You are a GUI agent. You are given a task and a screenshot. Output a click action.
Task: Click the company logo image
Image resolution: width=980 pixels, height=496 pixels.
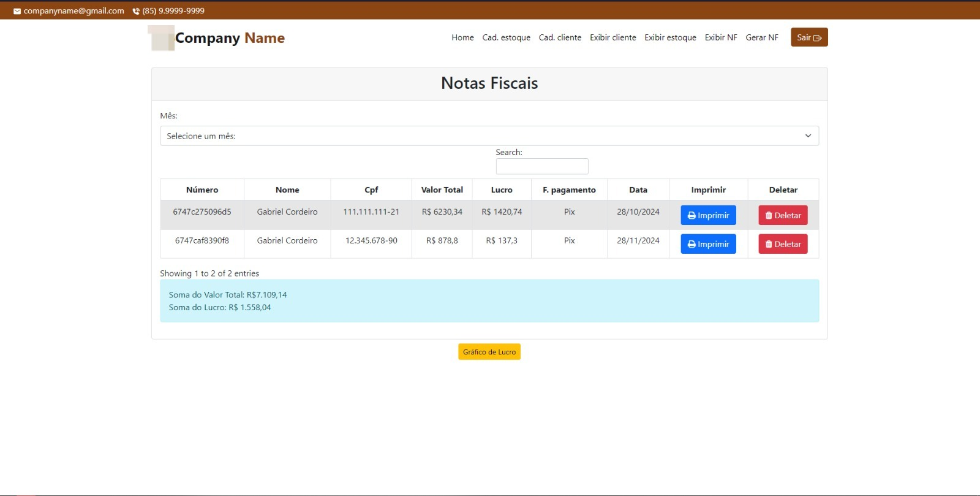[x=161, y=38]
